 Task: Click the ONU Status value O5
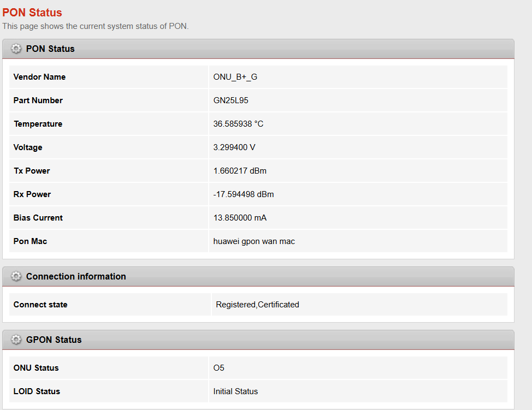(218, 368)
